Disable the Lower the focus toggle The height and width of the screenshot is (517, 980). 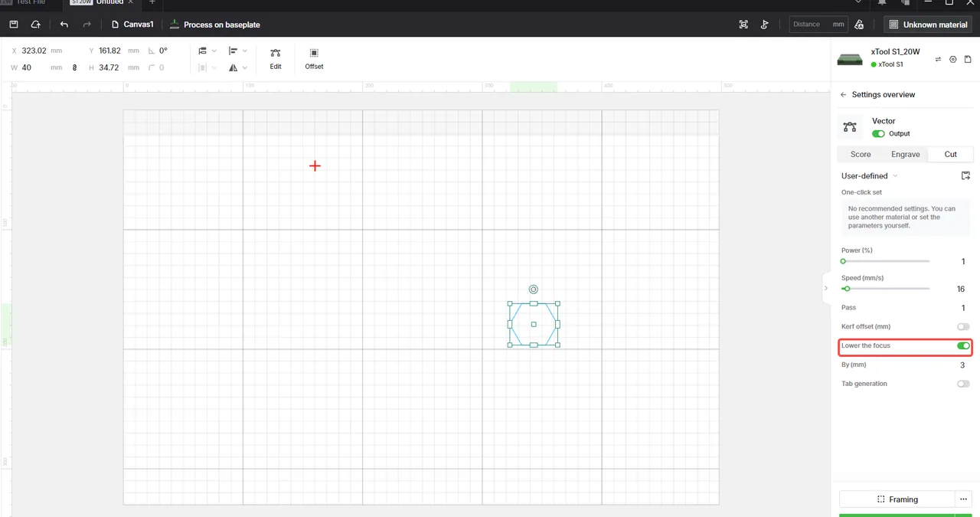[x=963, y=346]
